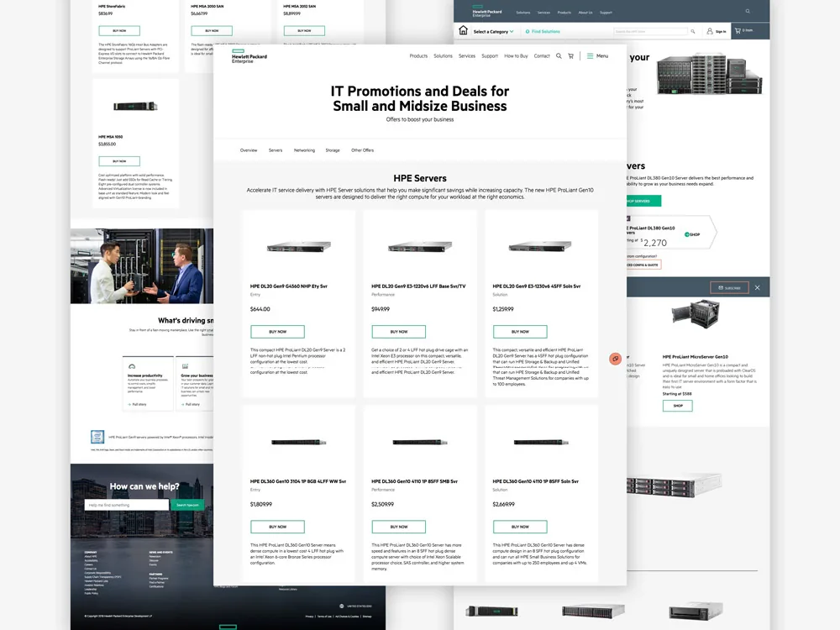Open Solutions in the center navigation

click(443, 55)
